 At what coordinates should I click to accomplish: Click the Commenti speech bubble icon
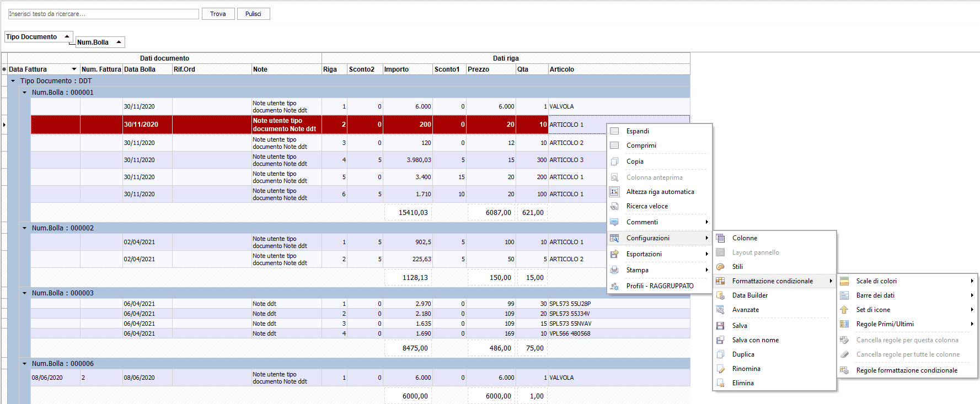click(614, 222)
